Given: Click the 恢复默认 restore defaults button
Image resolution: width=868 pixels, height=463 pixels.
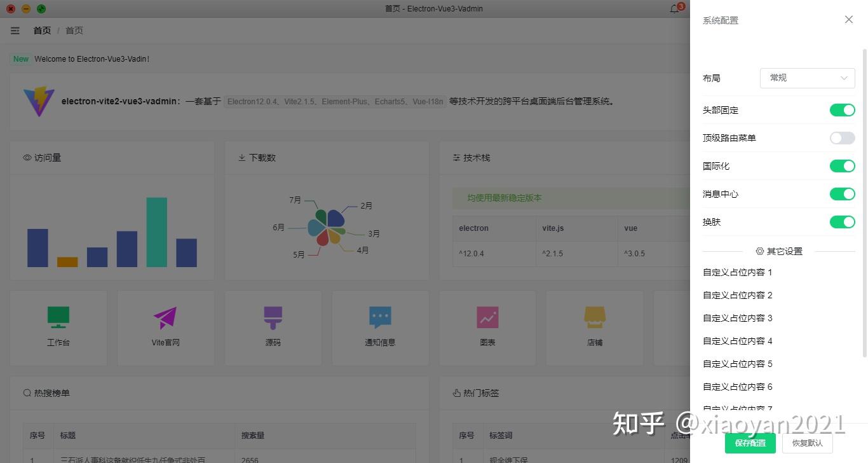Looking at the screenshot, I should pyautogui.click(x=806, y=443).
